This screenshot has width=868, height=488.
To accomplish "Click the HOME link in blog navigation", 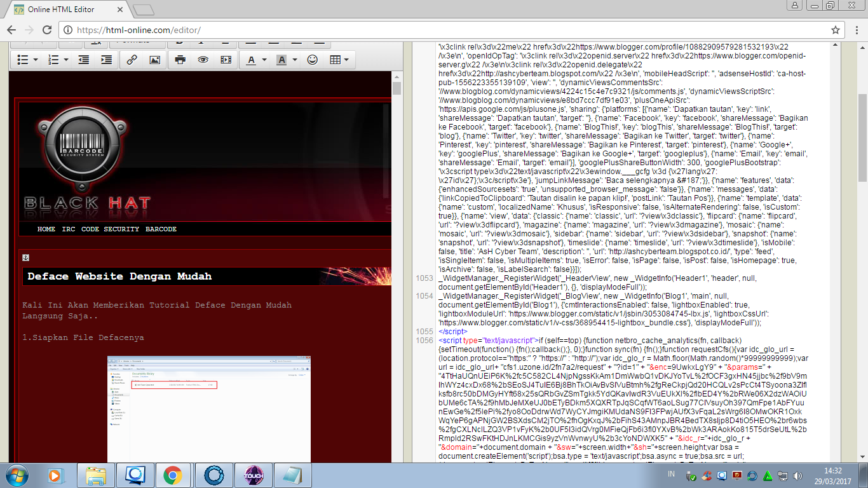I will 46,229.
